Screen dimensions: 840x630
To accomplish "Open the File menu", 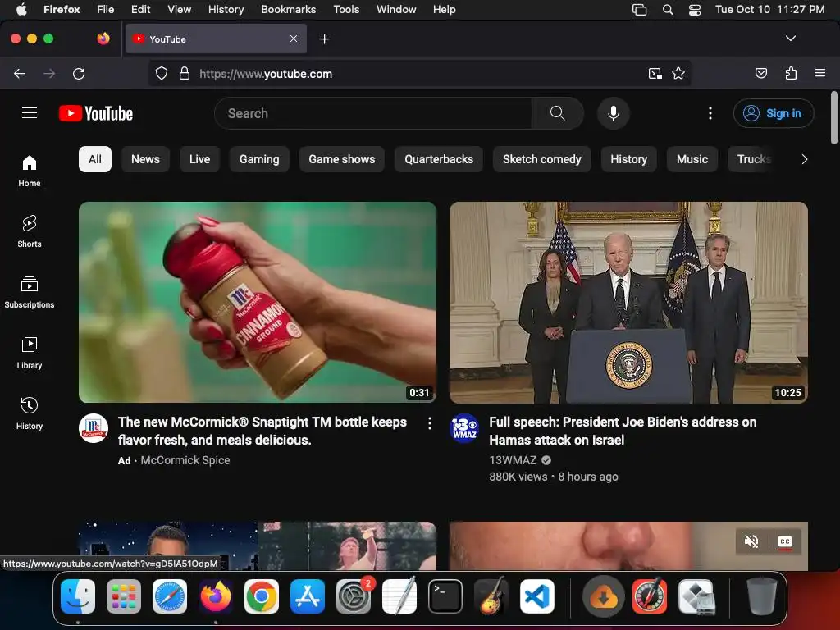I will click(105, 10).
